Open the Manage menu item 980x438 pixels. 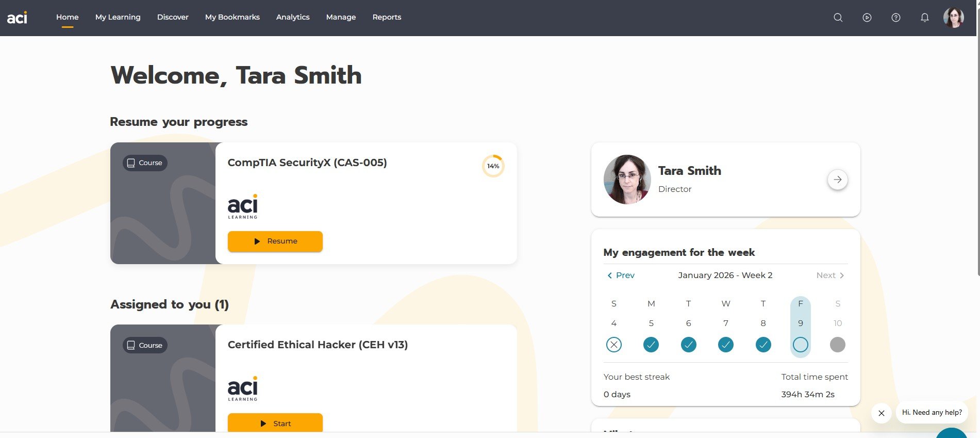(x=341, y=17)
